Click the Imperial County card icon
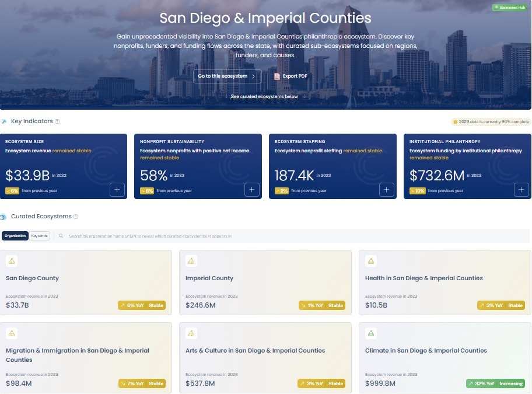The width and height of the screenshot is (532, 394). [x=192, y=261]
